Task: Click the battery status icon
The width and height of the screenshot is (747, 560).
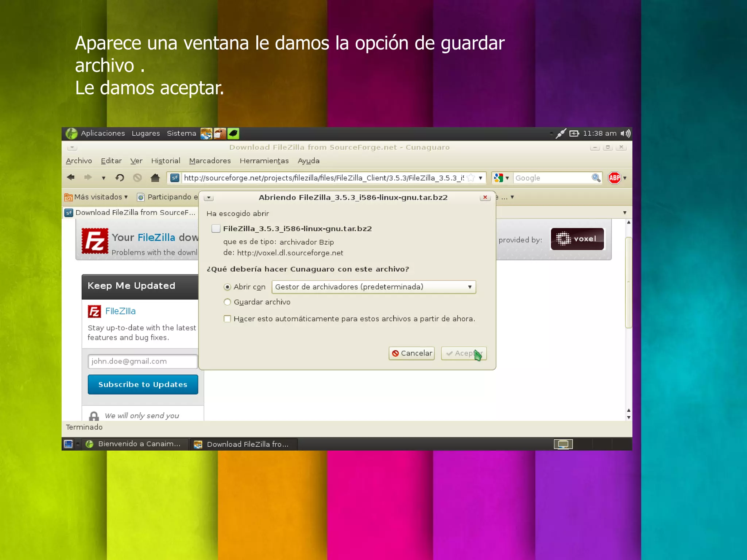Action: (574, 133)
